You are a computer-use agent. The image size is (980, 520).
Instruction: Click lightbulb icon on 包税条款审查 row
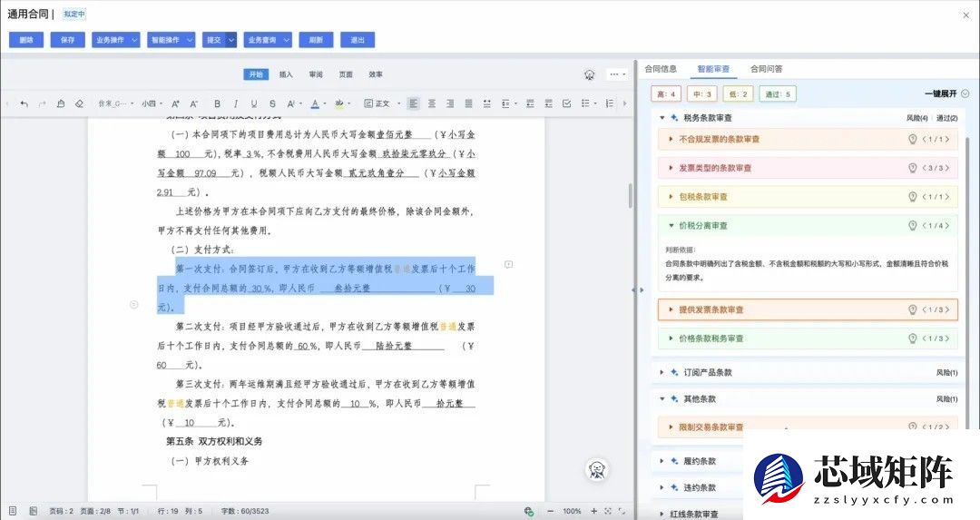coord(913,197)
